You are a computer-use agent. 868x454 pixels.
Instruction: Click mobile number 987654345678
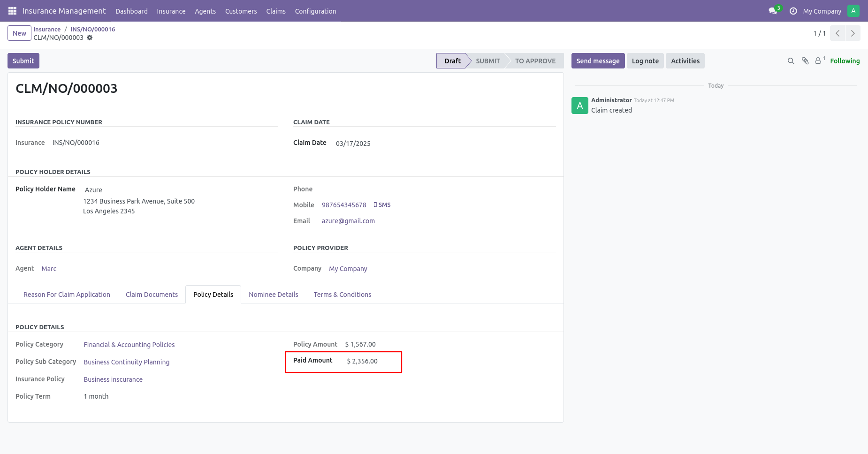coord(344,205)
